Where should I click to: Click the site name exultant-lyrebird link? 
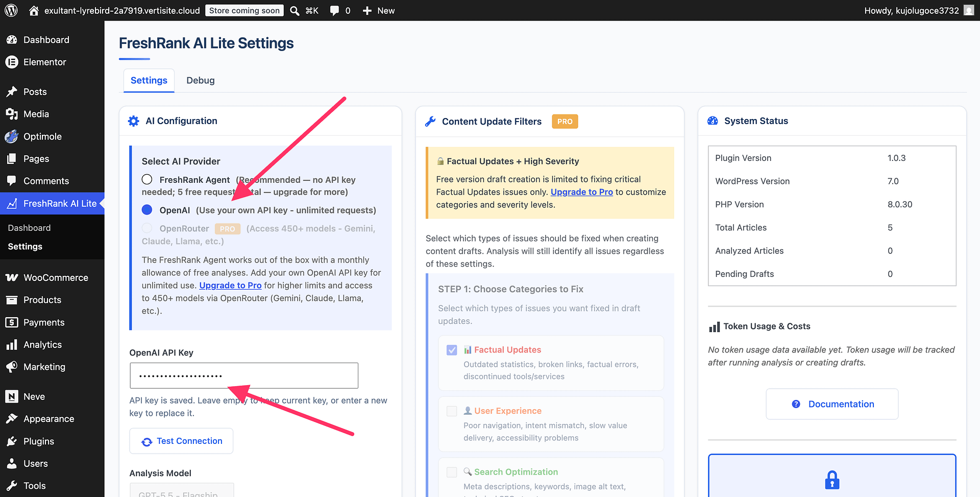point(122,11)
